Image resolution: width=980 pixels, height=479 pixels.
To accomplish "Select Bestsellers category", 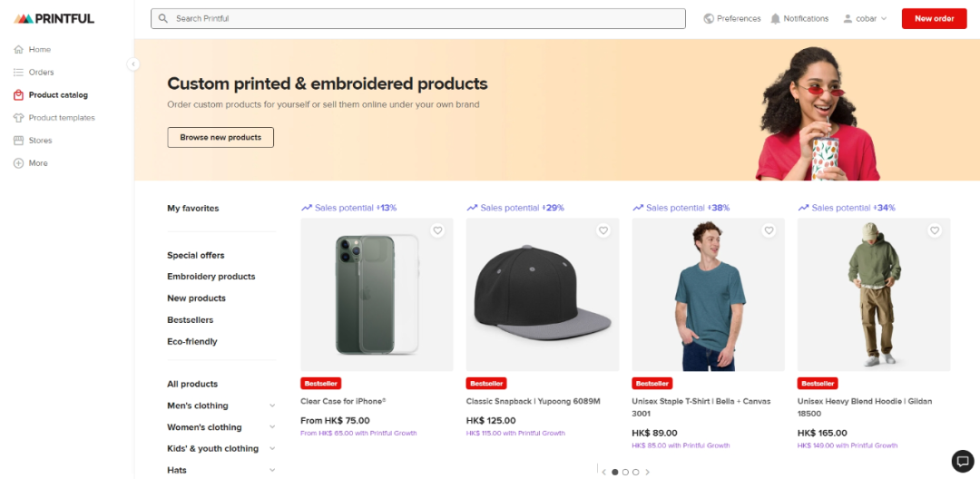I will [190, 320].
